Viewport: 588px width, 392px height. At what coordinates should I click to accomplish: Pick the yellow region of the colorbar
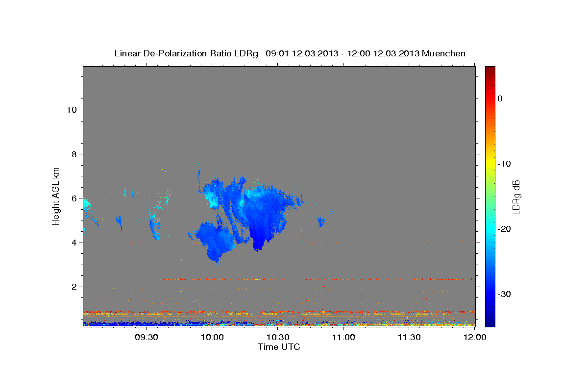coord(490,162)
